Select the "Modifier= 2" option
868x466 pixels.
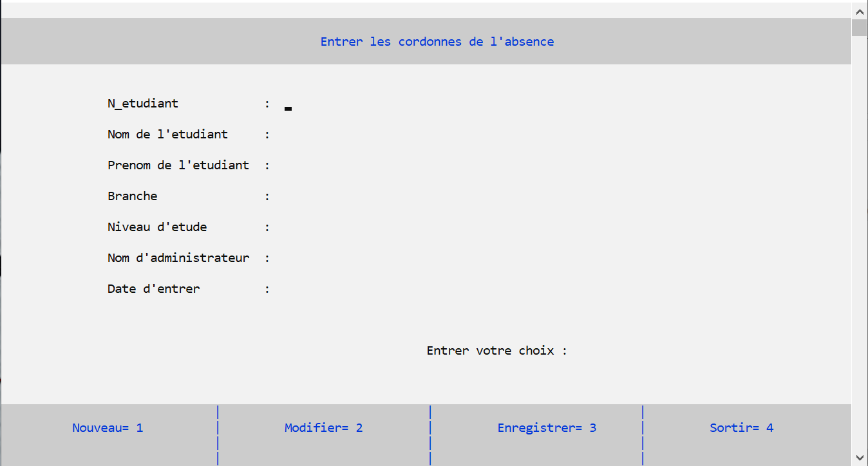pos(324,428)
